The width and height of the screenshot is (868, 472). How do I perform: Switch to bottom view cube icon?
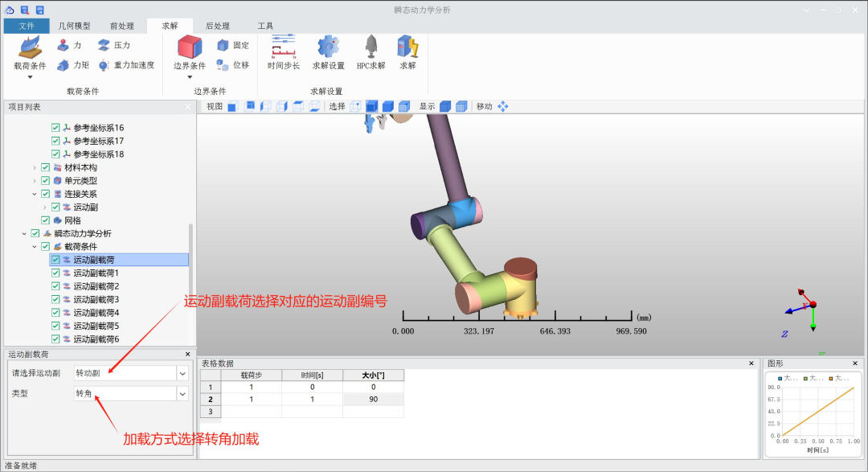(x=314, y=106)
